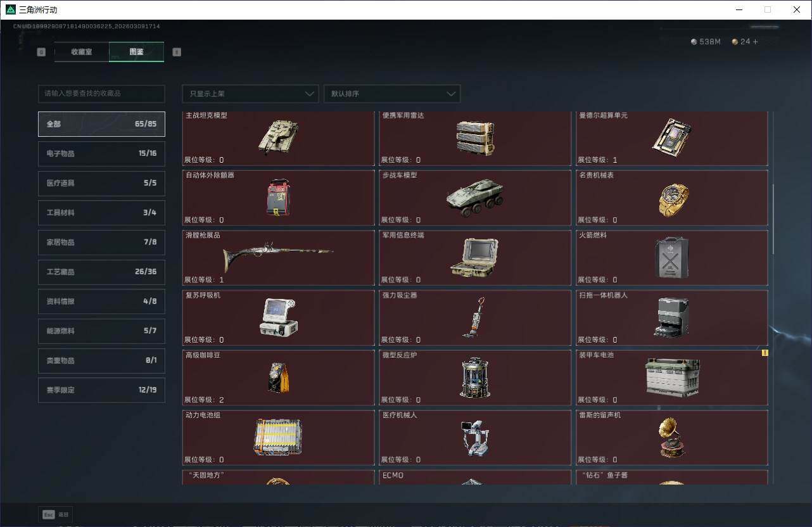Filter by the 家居物品 category

(101, 243)
